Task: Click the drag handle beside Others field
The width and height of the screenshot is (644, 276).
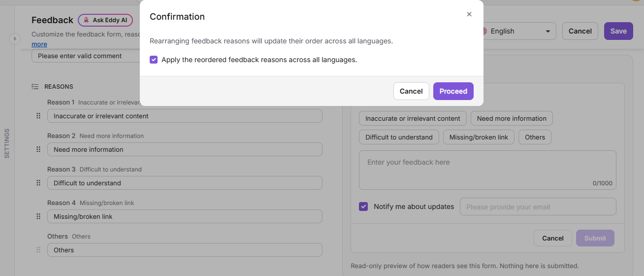Action: pyautogui.click(x=38, y=250)
